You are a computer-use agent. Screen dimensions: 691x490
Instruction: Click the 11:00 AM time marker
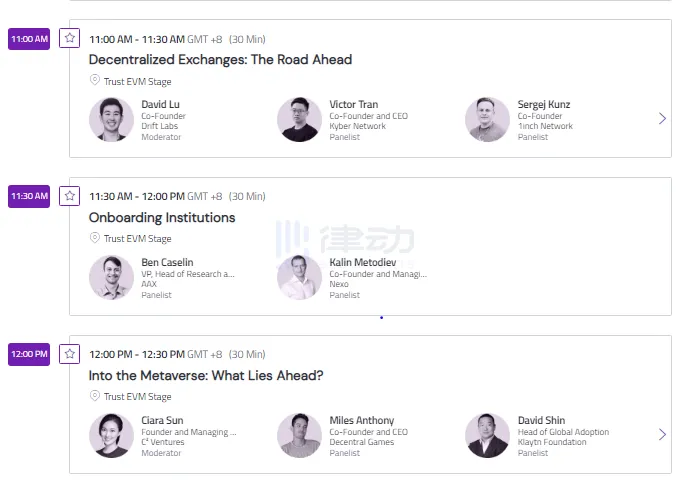click(x=29, y=39)
